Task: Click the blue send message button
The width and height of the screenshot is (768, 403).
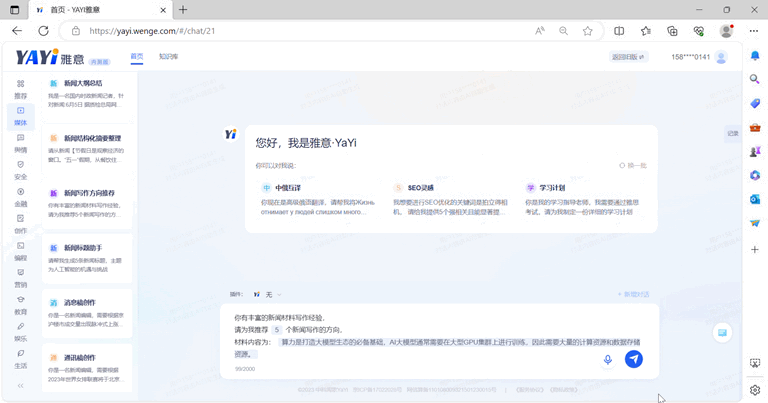Action: coord(634,359)
